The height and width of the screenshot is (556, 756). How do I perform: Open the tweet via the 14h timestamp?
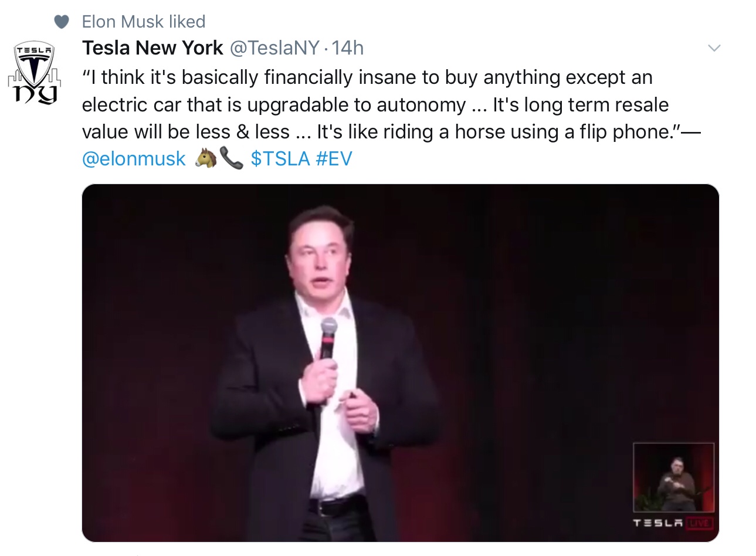click(x=348, y=48)
